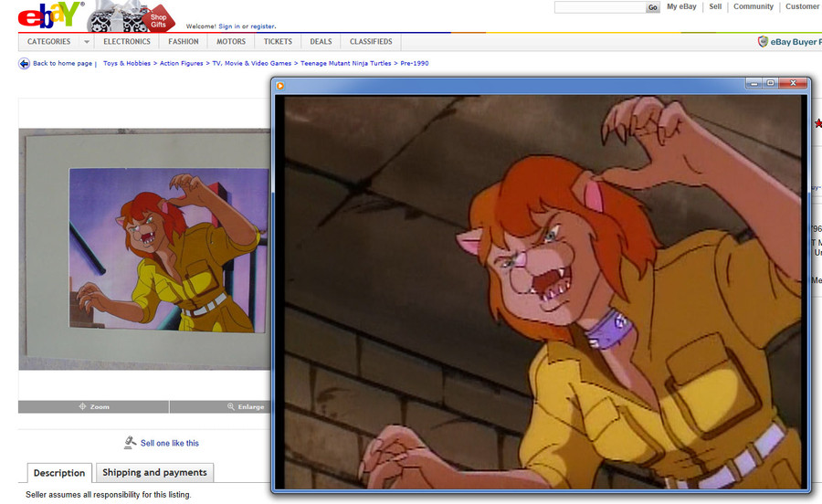Open Action Figures breadcrumb
This screenshot has width=822, height=504.
click(182, 63)
